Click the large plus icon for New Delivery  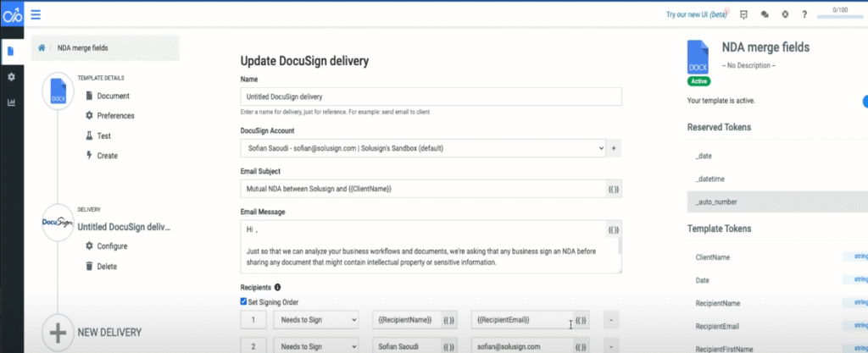coord(58,333)
